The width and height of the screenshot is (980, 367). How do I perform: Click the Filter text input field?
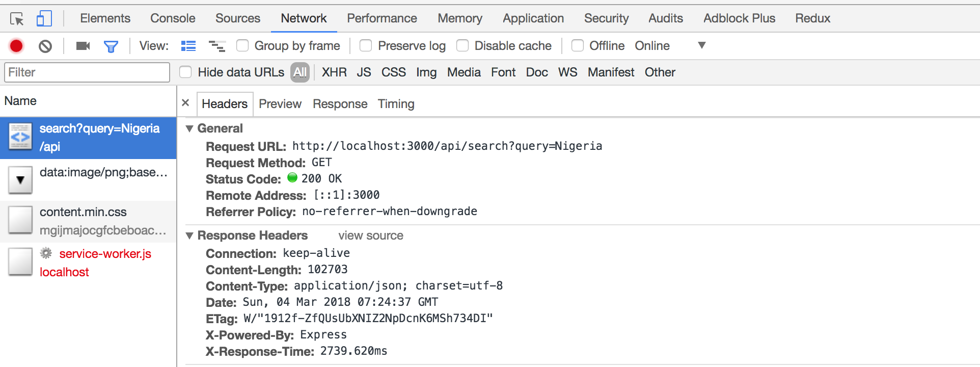(87, 72)
